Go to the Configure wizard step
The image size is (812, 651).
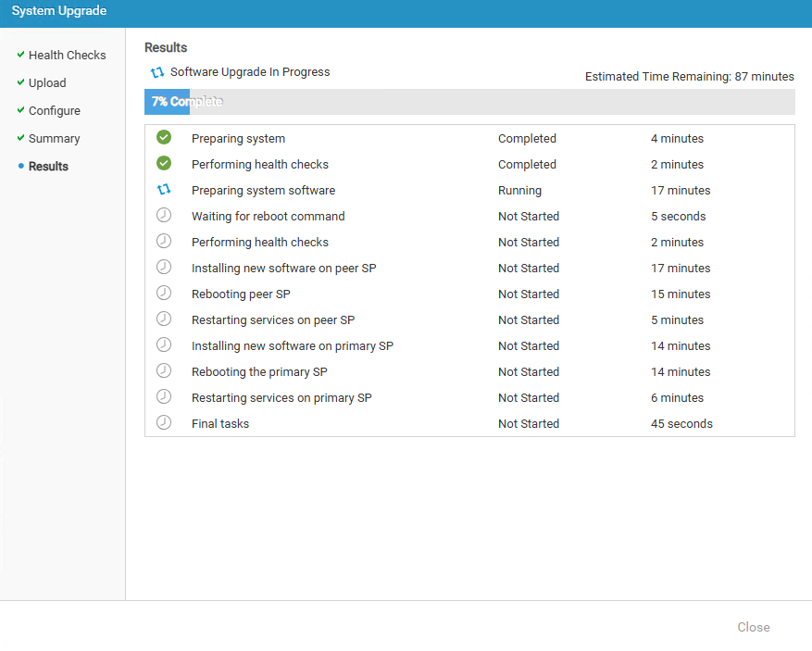[54, 111]
